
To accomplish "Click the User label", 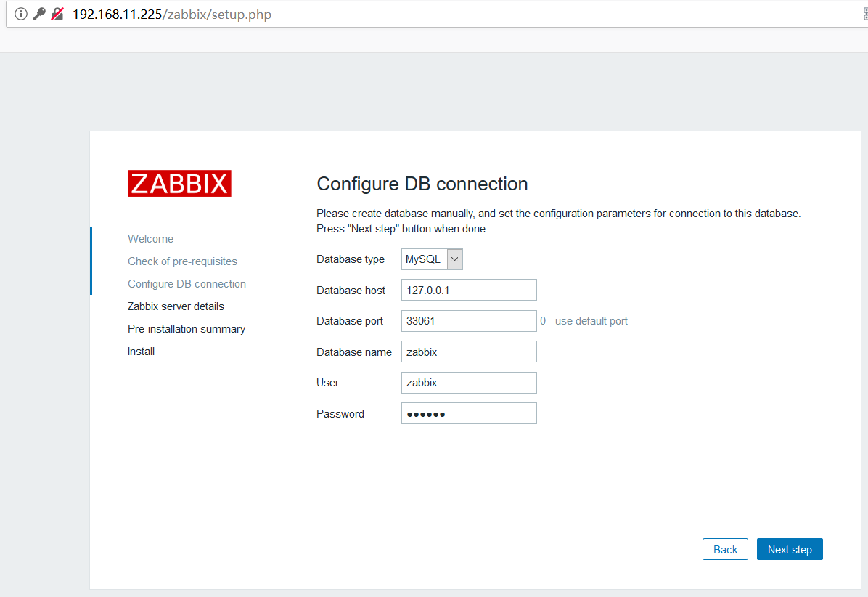I will coord(327,383).
